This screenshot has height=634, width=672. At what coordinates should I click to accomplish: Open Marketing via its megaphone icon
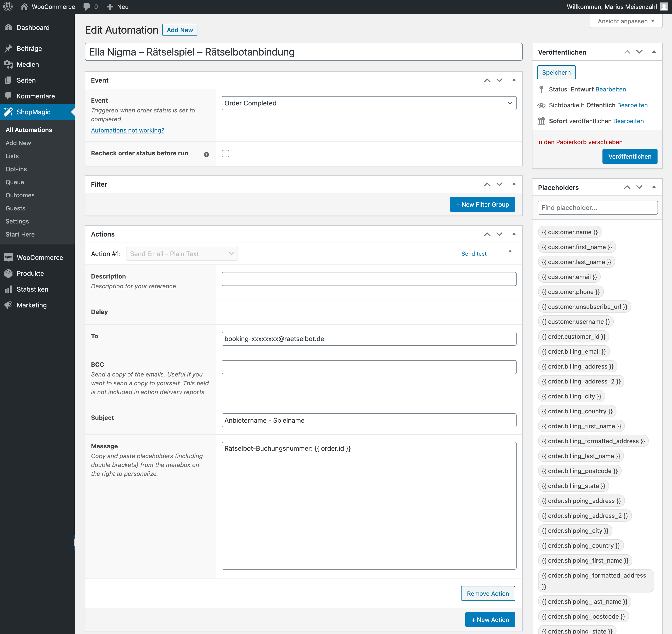(9, 305)
